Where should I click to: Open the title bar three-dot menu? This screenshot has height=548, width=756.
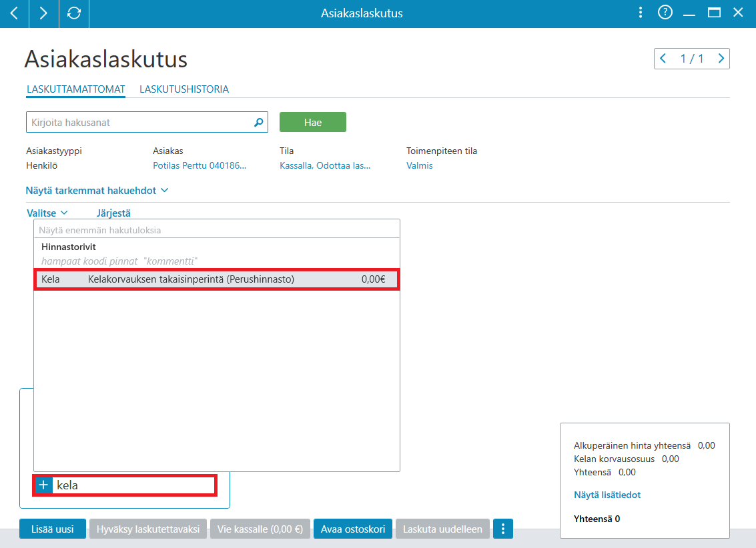641,13
